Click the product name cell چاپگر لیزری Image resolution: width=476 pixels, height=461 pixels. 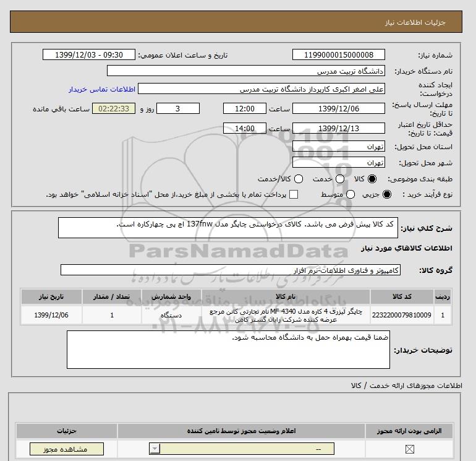pos(286,315)
